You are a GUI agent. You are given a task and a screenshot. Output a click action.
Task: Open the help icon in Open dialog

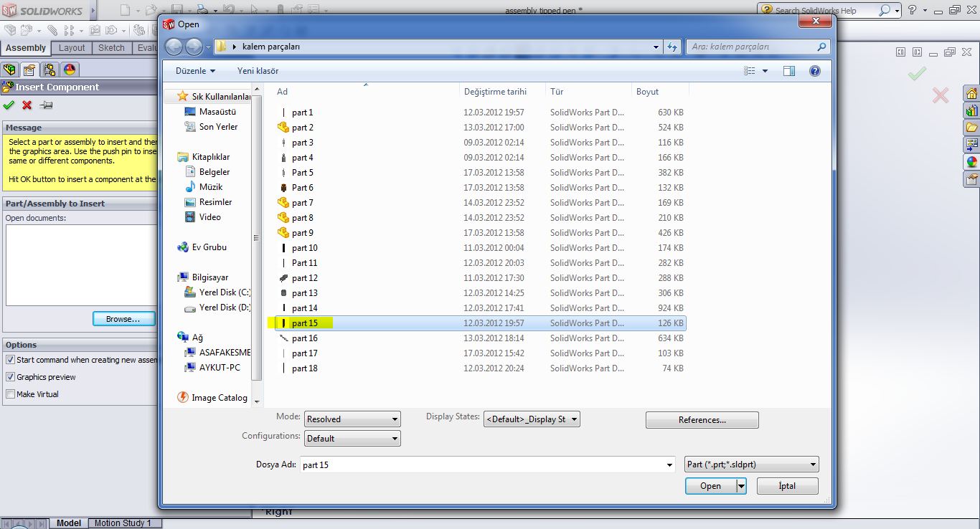click(814, 71)
